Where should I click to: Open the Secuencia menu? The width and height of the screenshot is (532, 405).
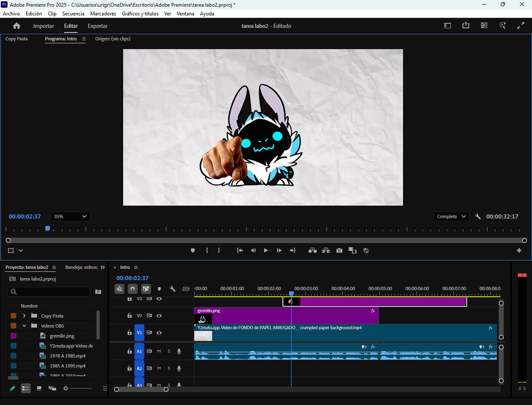point(73,14)
